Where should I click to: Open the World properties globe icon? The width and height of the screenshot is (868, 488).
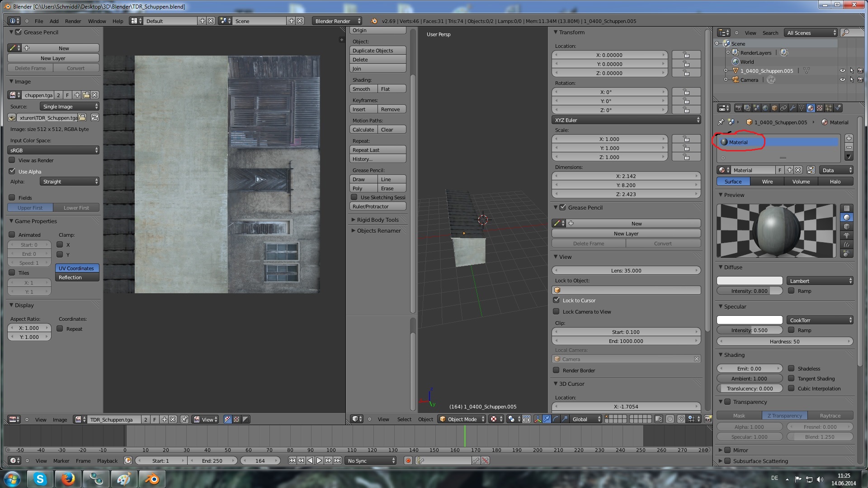coord(765,108)
